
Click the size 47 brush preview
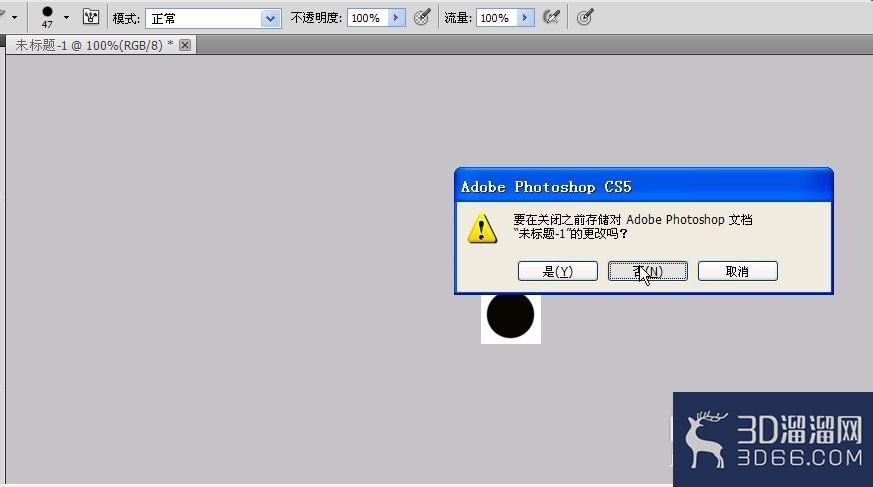click(x=47, y=17)
